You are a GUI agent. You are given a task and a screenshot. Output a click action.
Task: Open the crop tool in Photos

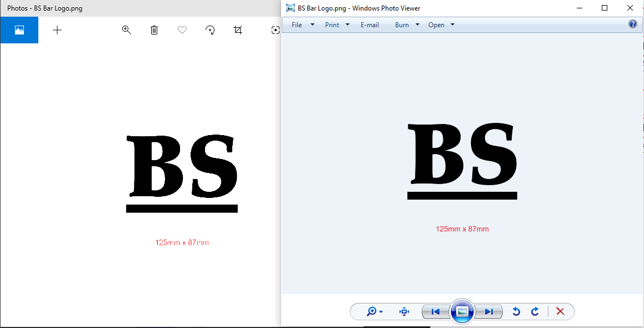pos(238,30)
